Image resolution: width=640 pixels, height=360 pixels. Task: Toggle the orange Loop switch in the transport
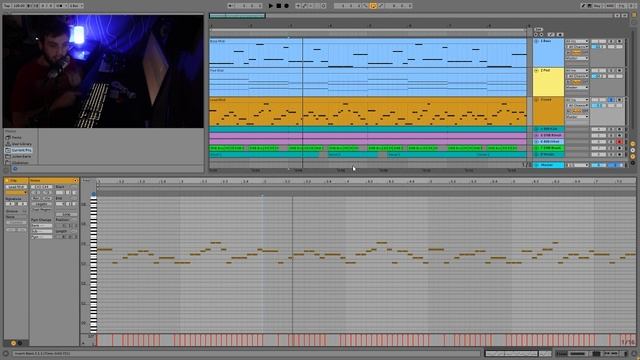point(373,6)
